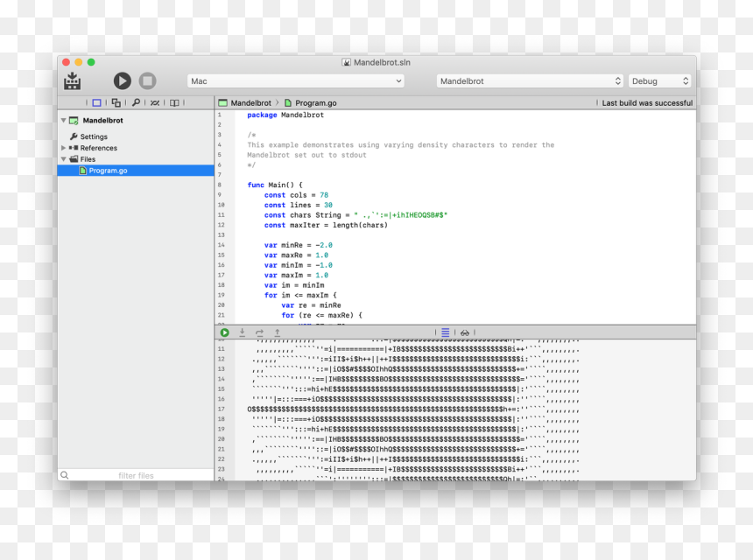Click the value 30 for lines
The image size is (753, 560).
click(328, 205)
